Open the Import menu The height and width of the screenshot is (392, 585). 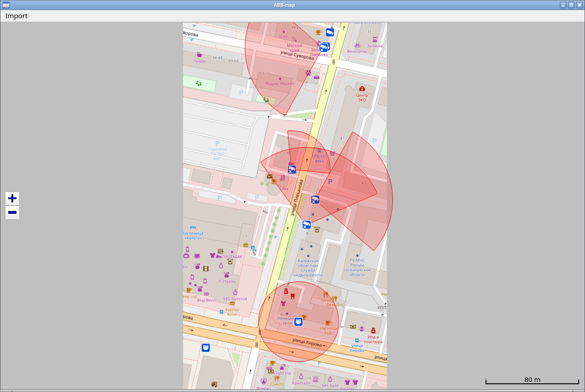tap(16, 16)
